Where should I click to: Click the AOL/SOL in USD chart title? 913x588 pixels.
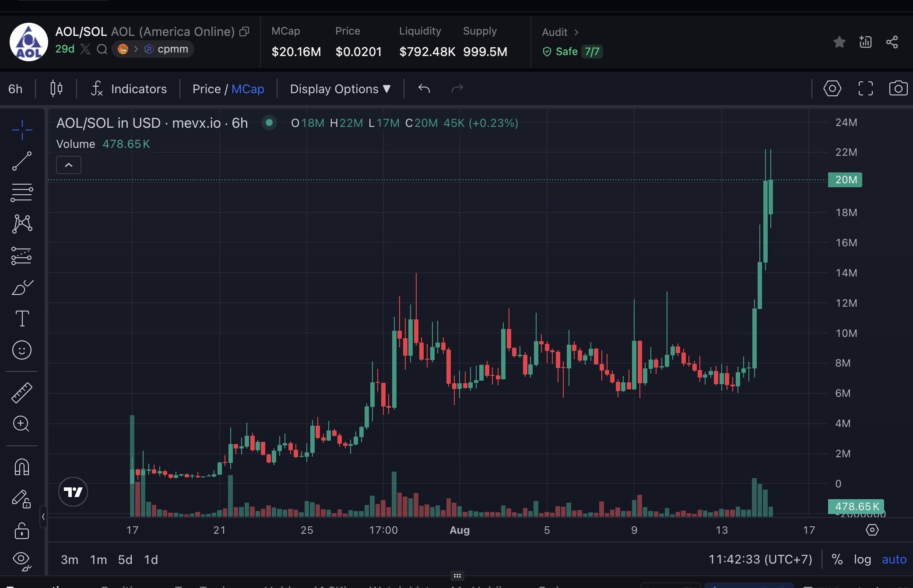click(152, 123)
